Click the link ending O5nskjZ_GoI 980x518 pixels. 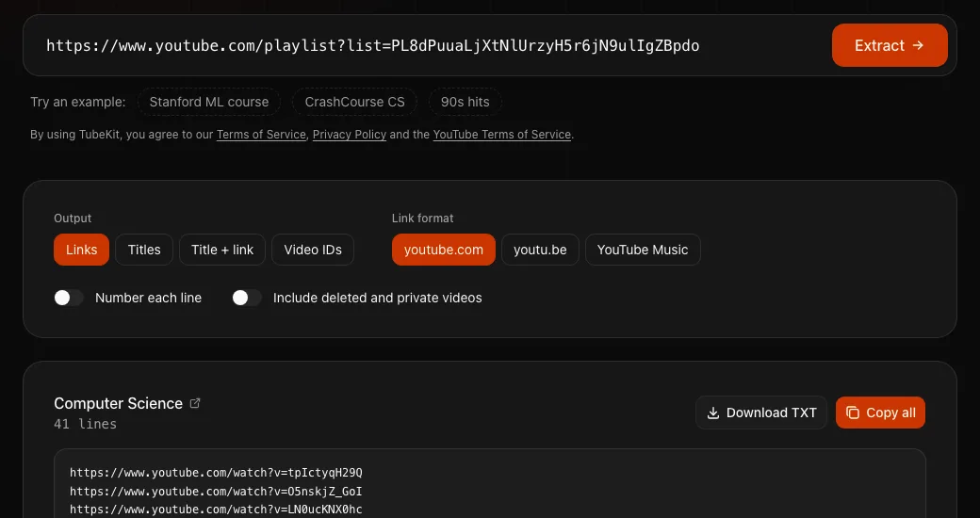(x=216, y=491)
